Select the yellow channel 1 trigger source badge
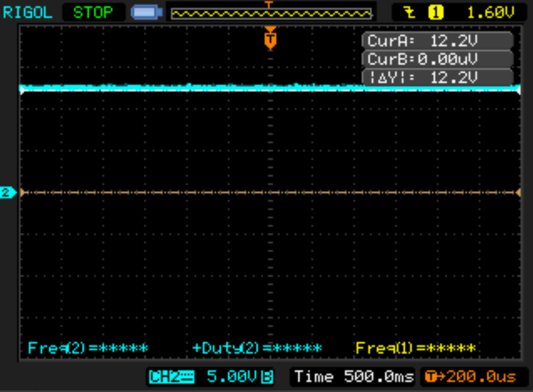Screen dimensions: 533x392 (435, 13)
